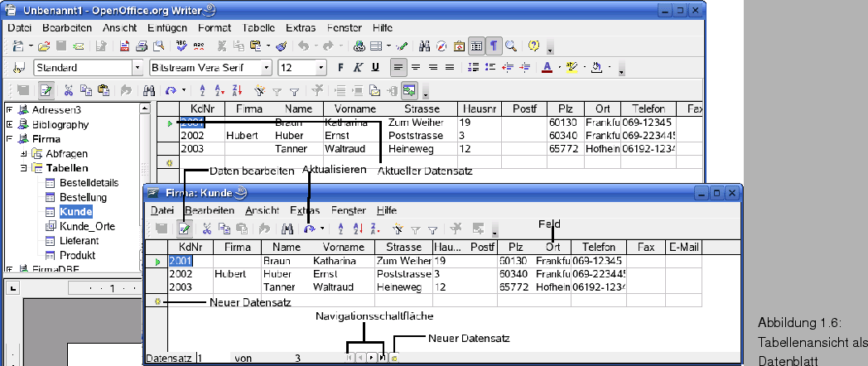
Task: Save the document using Writer's Save icon
Action: (x=61, y=46)
